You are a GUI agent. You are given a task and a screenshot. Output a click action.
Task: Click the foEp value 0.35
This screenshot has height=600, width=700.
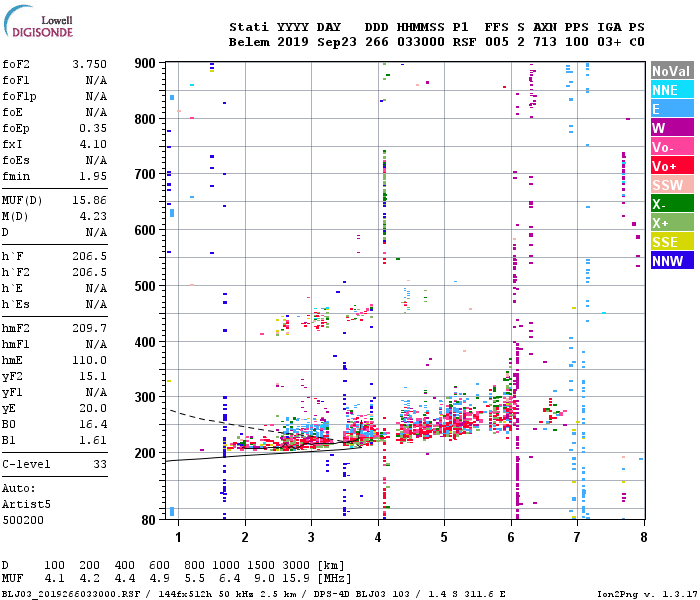93,128
